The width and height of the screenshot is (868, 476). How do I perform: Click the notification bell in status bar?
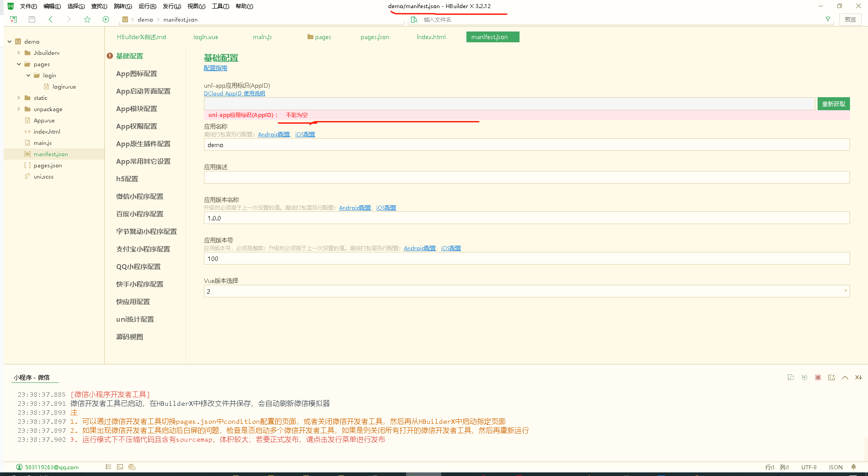click(854, 467)
